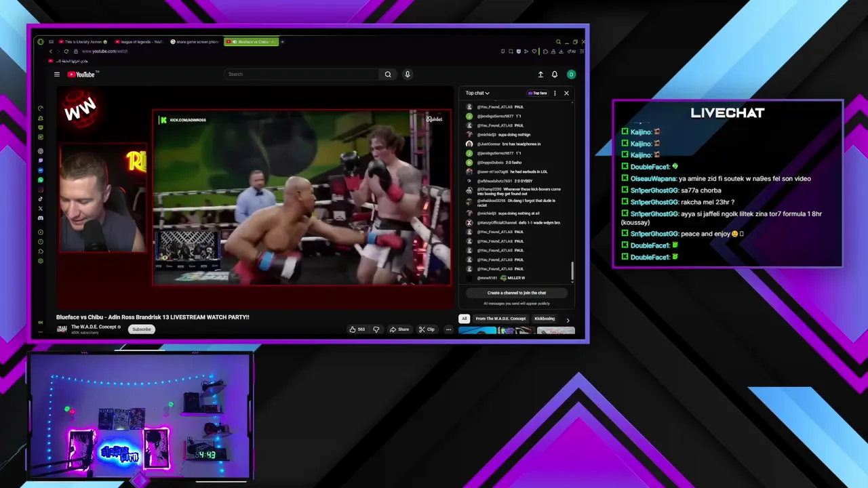868x488 pixels.
Task: Open TikTok in browser sidebar
Action: [41, 199]
